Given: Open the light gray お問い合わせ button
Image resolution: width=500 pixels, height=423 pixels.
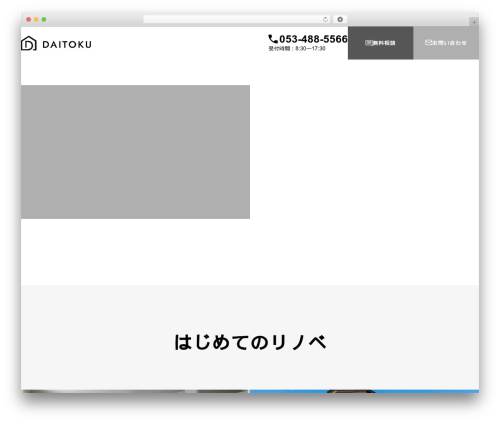Looking at the screenshot, I should click(x=446, y=43).
